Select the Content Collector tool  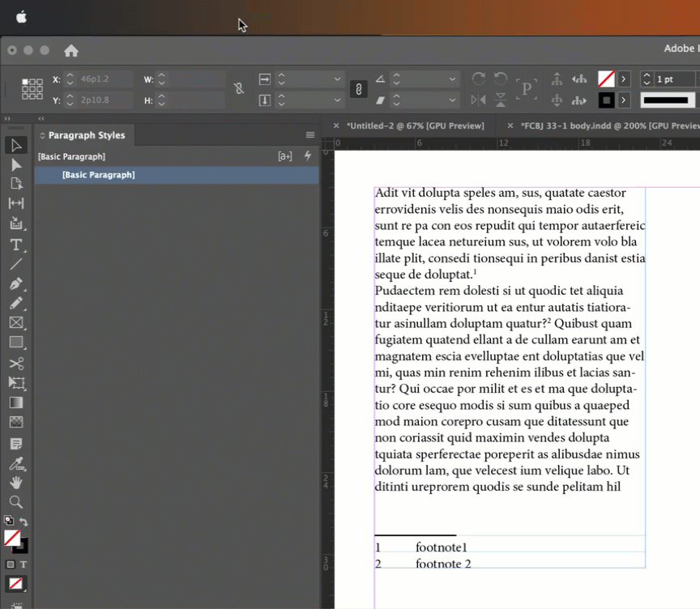pyautogui.click(x=16, y=223)
